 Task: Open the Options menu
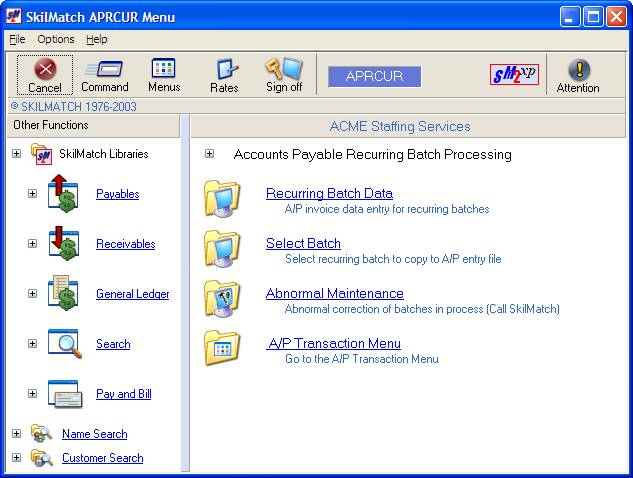(x=56, y=39)
